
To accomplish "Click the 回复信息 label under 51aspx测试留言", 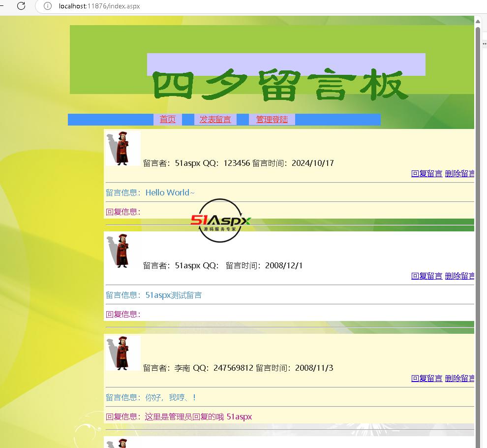I will [x=123, y=314].
